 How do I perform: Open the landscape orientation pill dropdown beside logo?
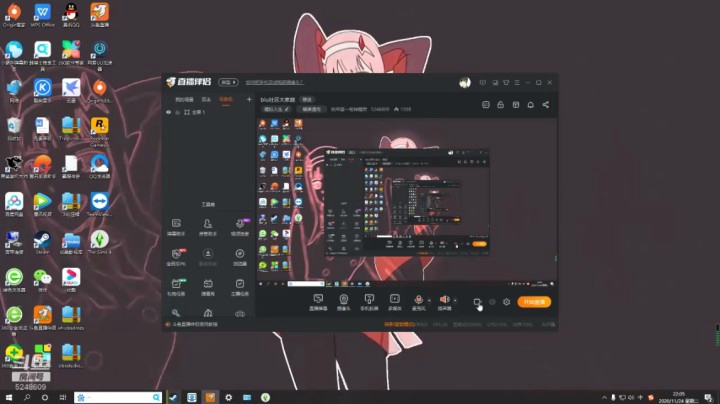[228, 82]
